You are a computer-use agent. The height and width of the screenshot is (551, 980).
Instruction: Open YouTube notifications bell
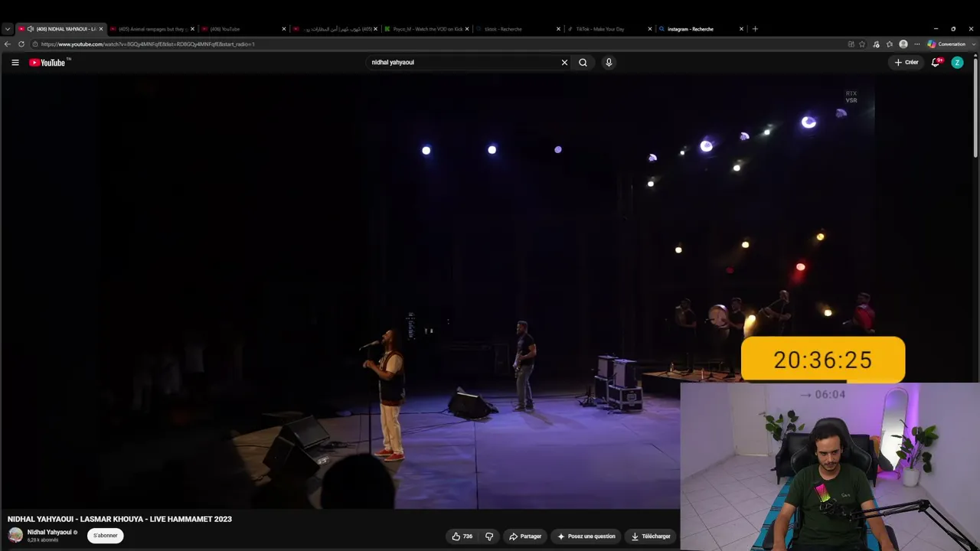[x=935, y=63]
